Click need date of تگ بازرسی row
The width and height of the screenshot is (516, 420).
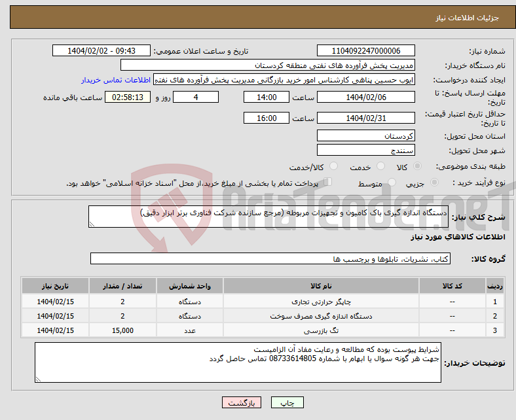[55, 330]
